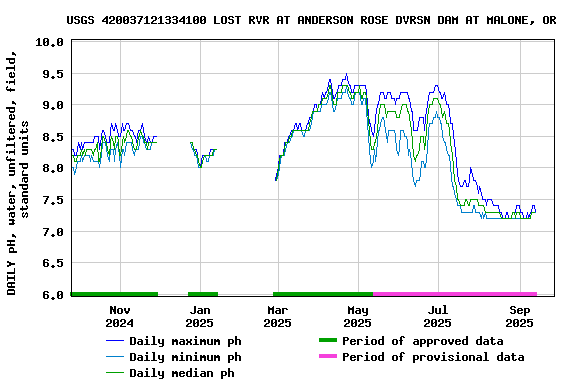Select the 6.0 y-axis label

point(53,295)
